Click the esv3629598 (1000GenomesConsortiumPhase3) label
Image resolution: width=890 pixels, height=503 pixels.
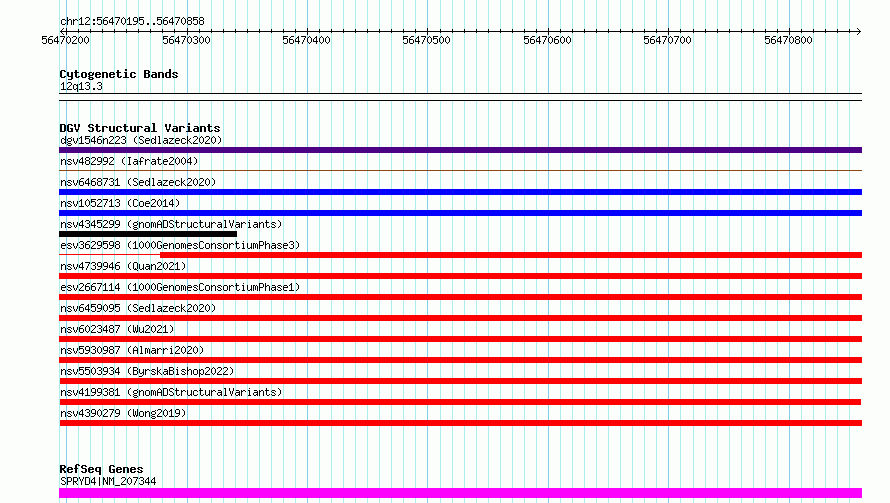click(180, 245)
